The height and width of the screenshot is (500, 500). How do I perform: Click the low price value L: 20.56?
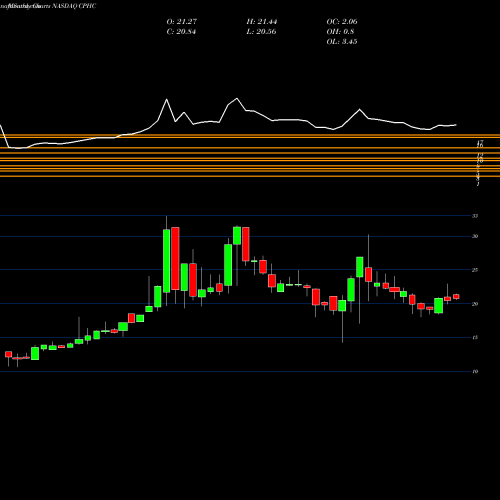point(261,32)
